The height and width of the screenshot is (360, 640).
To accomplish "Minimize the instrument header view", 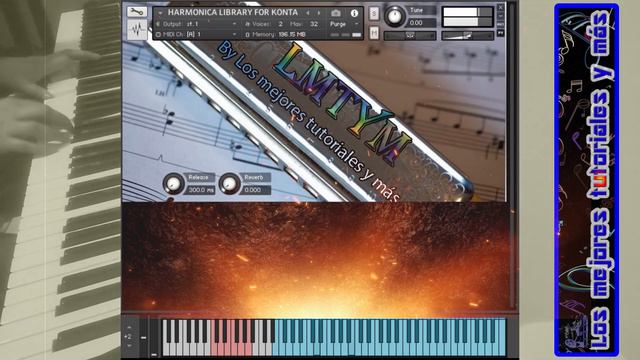I will (x=500, y=16).
